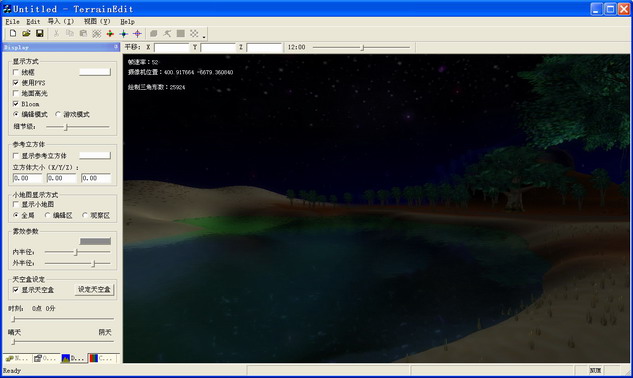Click the 平移 Z input field
This screenshot has width=633, height=378.
click(x=264, y=48)
